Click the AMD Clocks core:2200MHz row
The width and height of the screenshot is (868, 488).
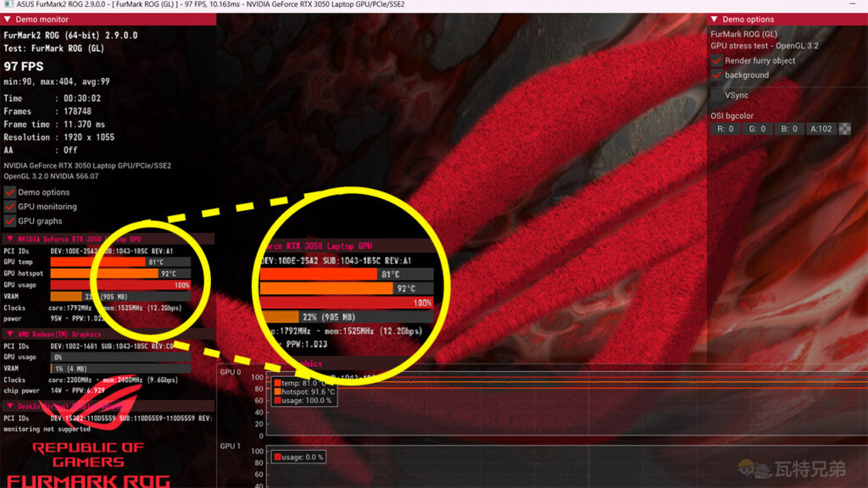[x=91, y=380]
